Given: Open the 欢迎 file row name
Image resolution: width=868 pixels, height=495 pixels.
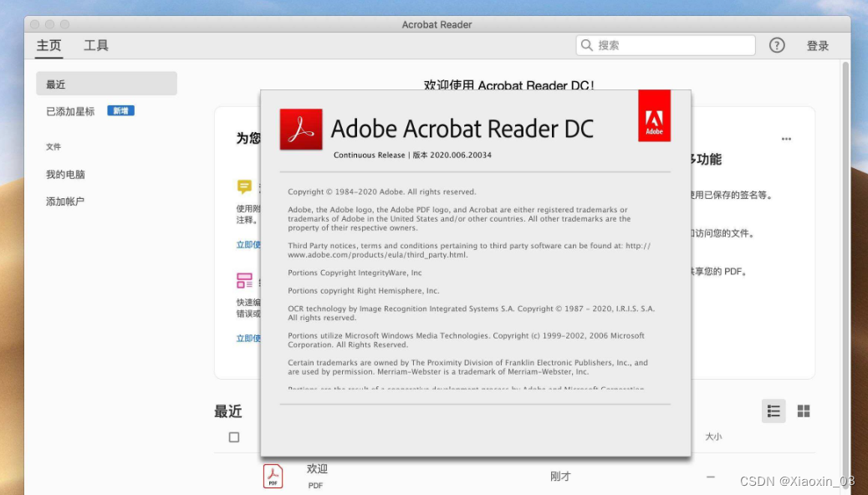Looking at the screenshot, I should [x=317, y=469].
